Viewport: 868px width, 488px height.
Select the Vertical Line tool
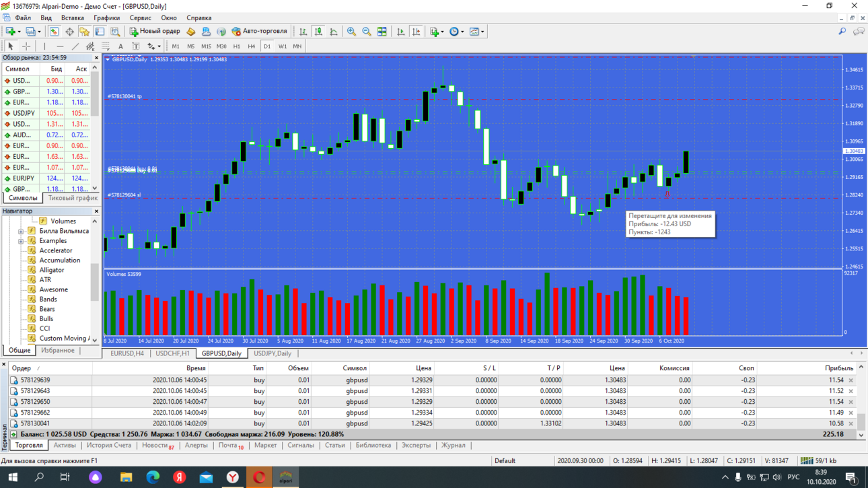tap(44, 46)
